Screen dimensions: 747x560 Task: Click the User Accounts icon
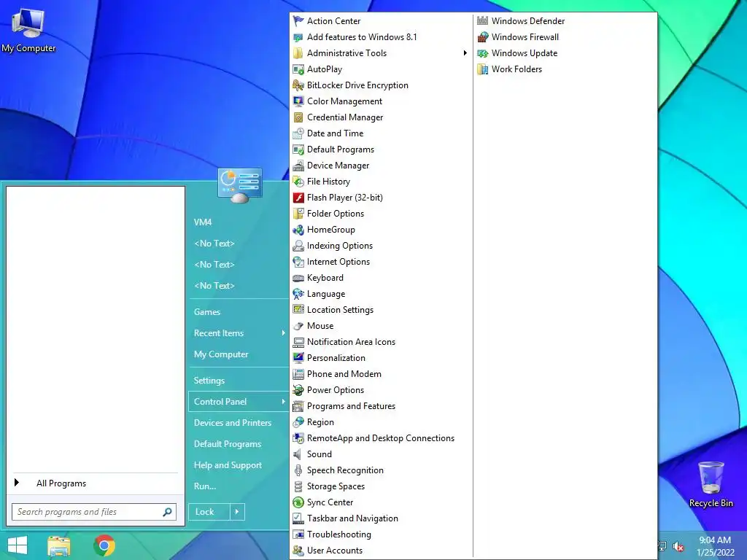pyautogui.click(x=298, y=551)
